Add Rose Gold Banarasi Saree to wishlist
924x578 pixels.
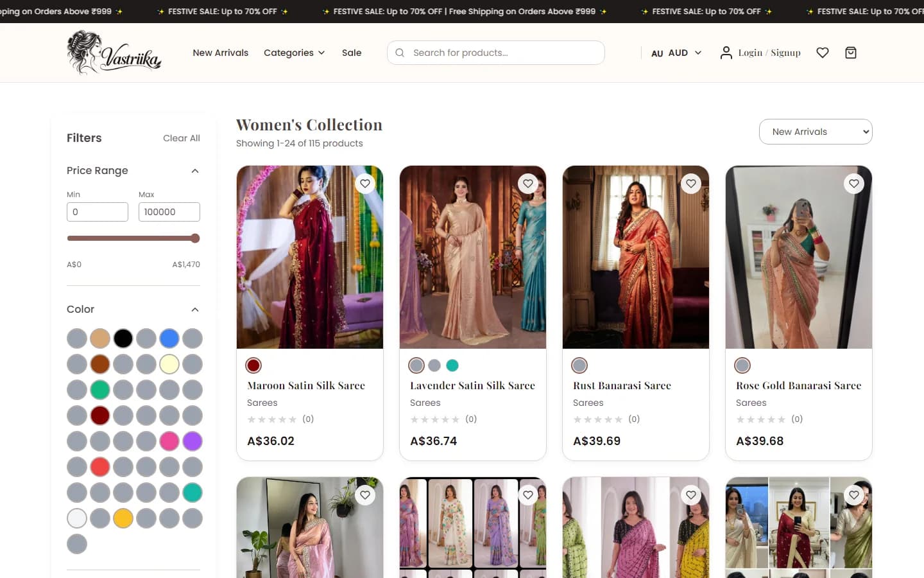point(854,184)
